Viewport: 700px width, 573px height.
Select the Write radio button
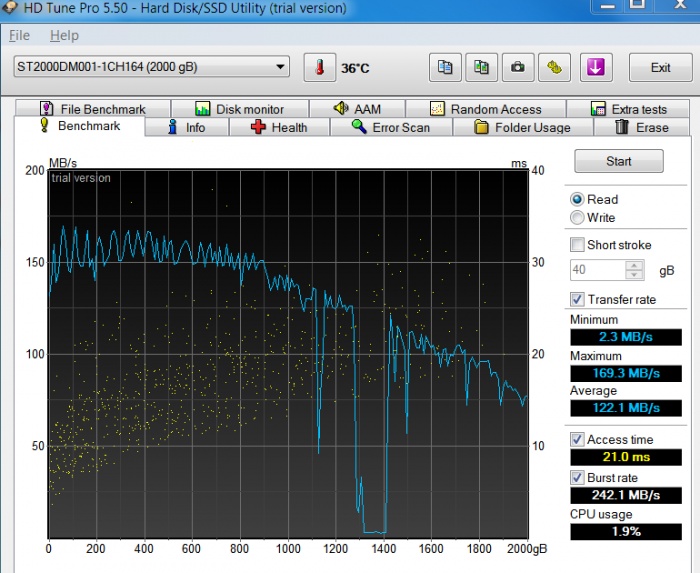click(x=577, y=218)
